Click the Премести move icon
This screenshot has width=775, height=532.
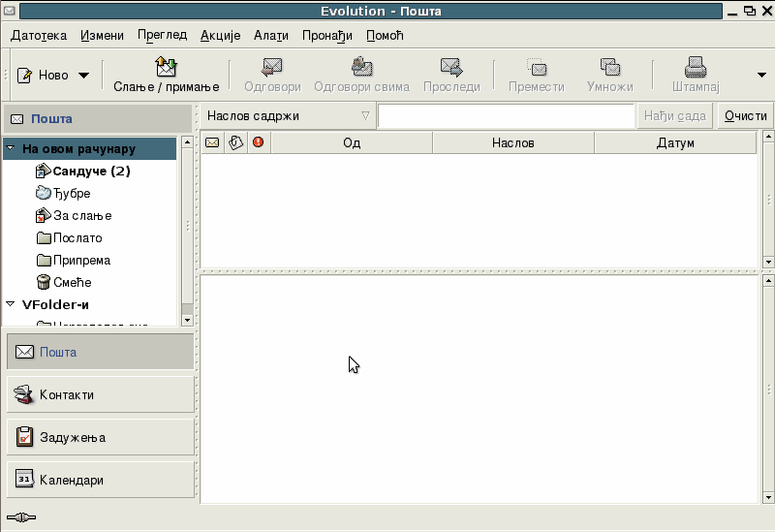tap(537, 67)
